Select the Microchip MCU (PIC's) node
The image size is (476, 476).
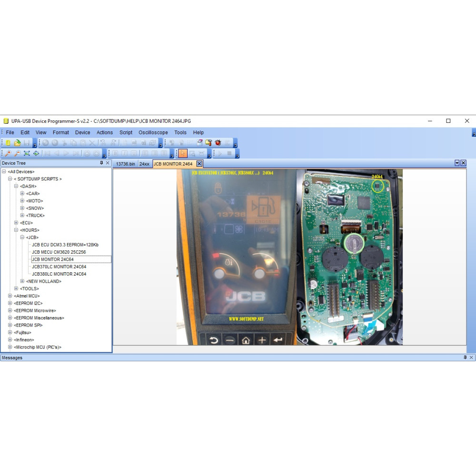tap(38, 347)
